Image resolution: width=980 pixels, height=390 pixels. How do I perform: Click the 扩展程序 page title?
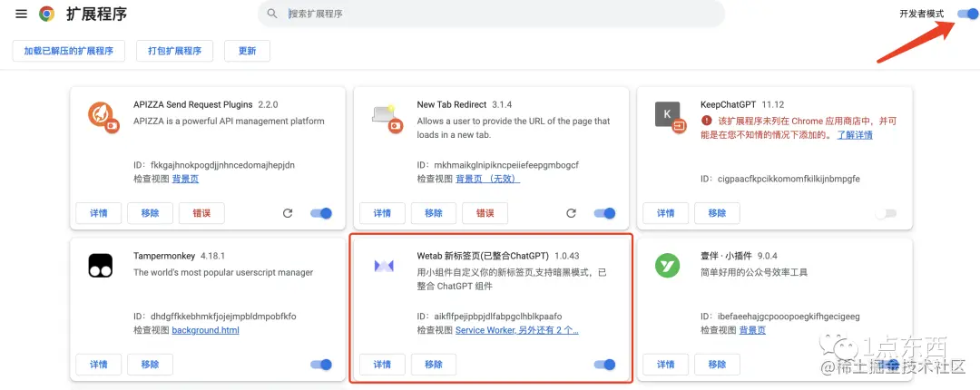pyautogui.click(x=97, y=14)
